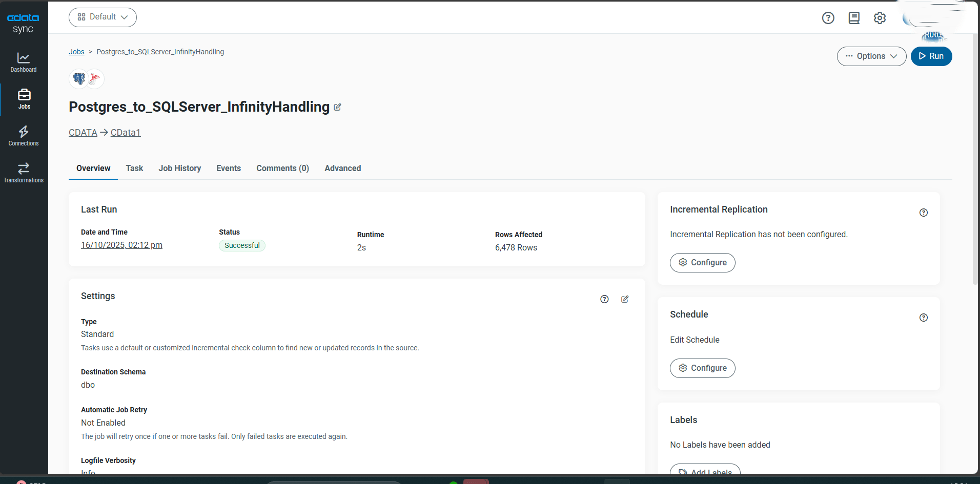This screenshot has height=484, width=980.
Task: Show help for Settings section
Action: pyautogui.click(x=604, y=299)
